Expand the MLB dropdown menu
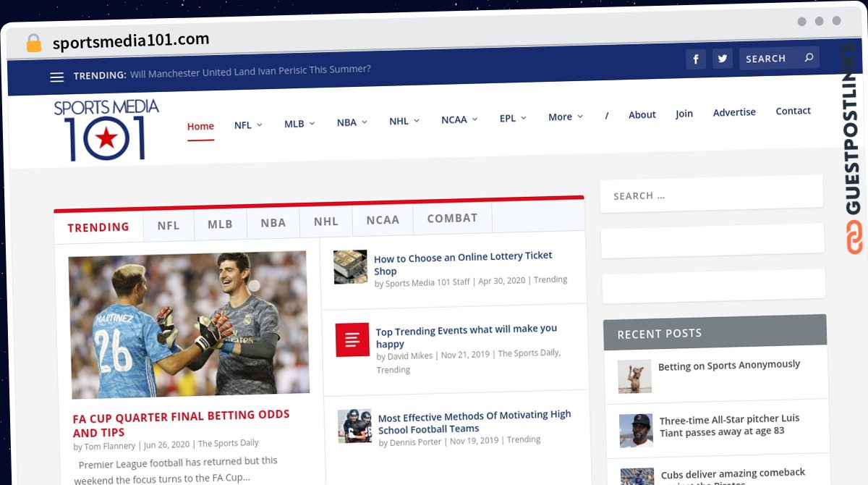Image resolution: width=868 pixels, height=485 pixels. pos(299,124)
